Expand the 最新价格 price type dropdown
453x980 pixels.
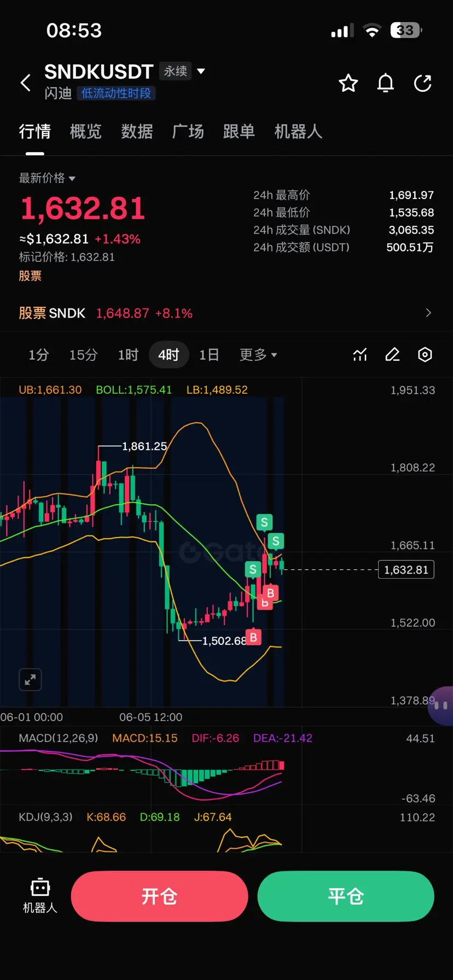(47, 178)
